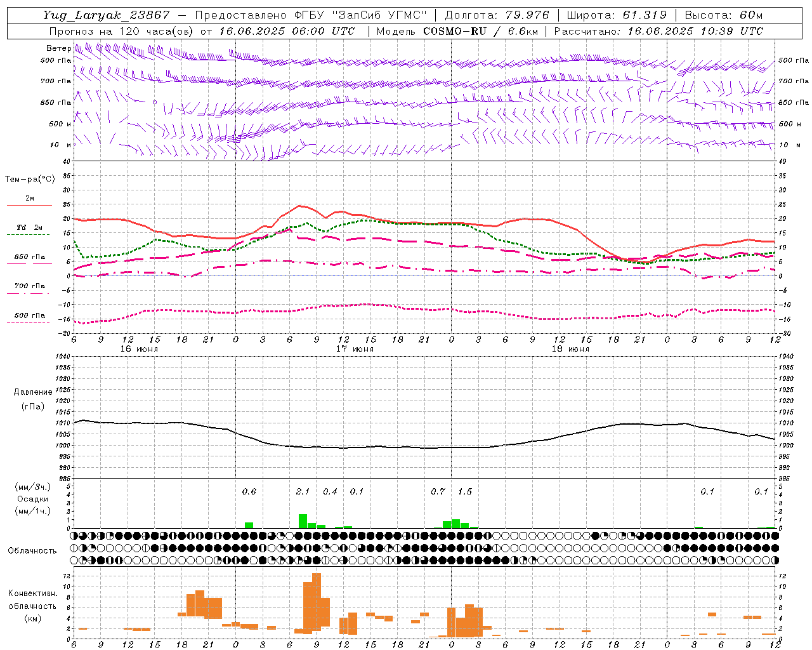This screenshot has height=650, width=812.
Task: Click the green dashed Td 2м legend line
Action: (x=28, y=235)
